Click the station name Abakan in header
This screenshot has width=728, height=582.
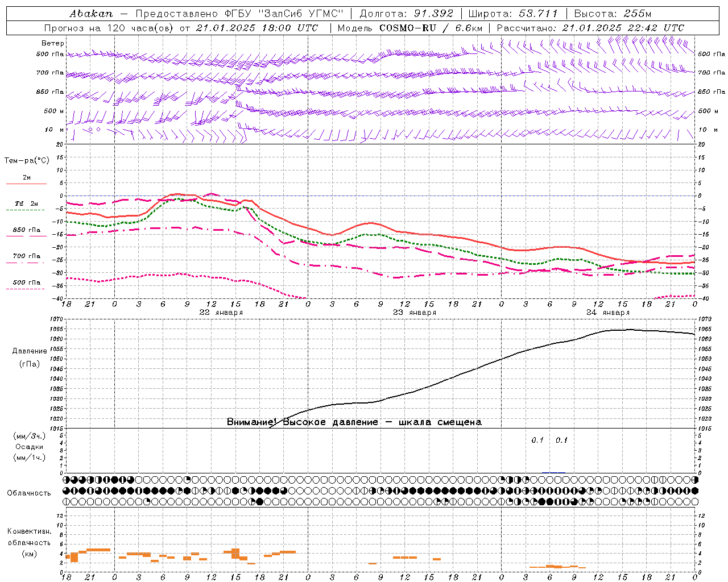tap(91, 14)
